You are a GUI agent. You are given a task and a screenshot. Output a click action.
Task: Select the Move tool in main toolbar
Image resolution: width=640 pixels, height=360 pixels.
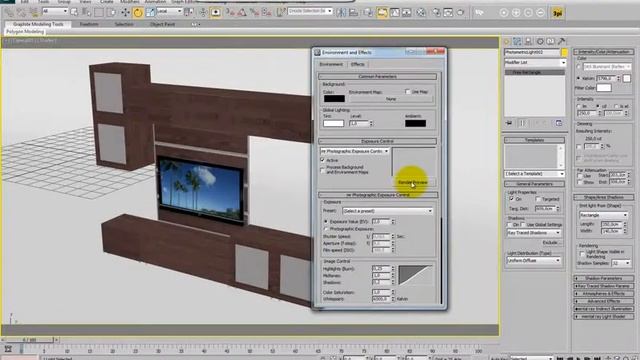point(125,13)
